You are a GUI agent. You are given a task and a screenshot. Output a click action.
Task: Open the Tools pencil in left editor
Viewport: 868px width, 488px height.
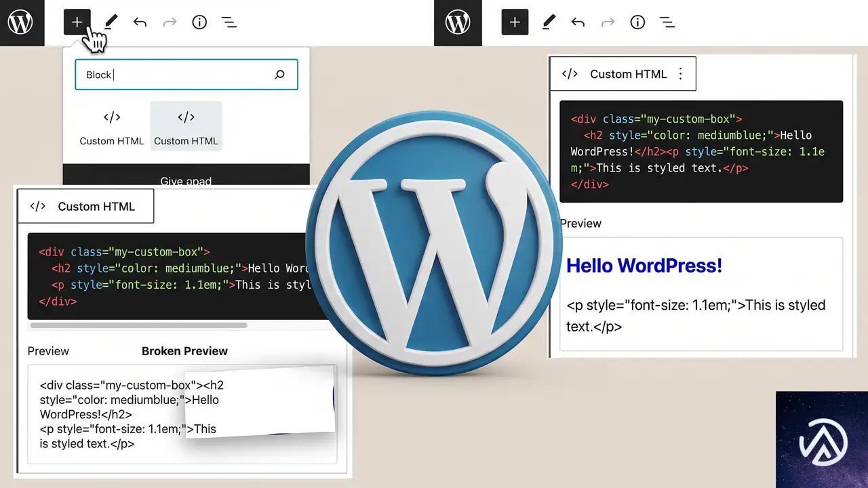111,22
